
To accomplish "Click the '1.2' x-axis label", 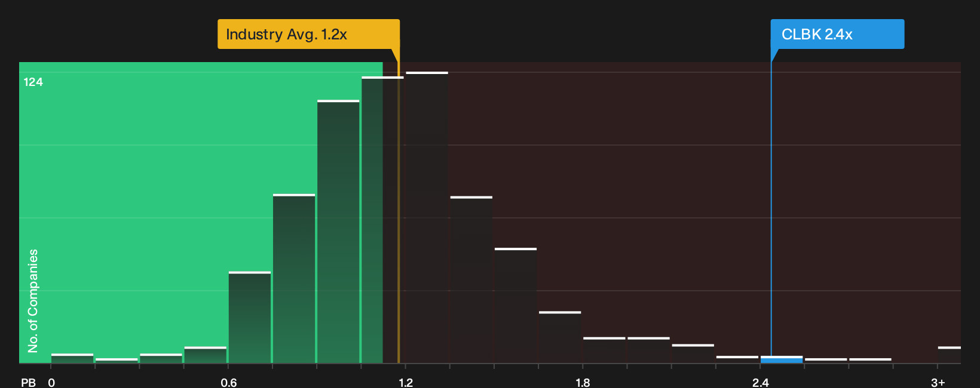I will point(406,383).
